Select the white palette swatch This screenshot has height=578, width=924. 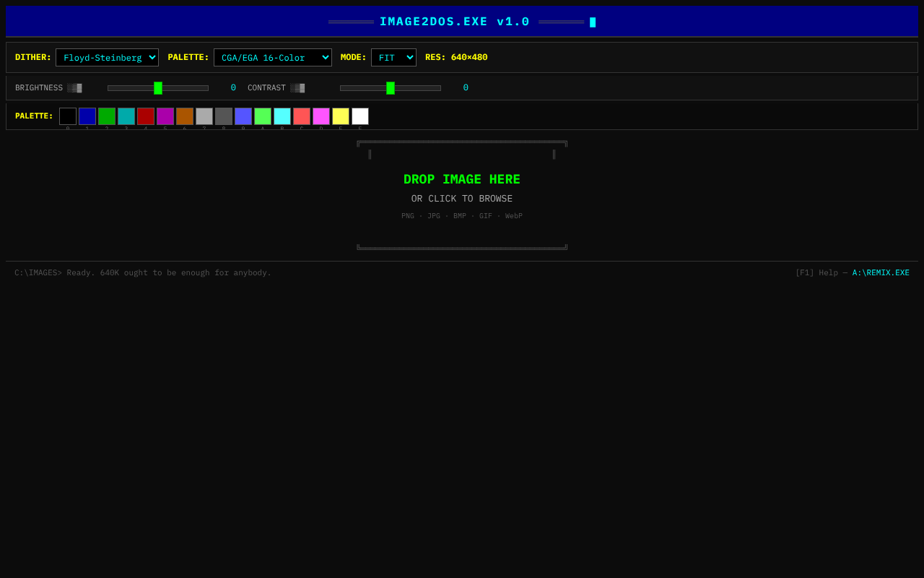[360, 116]
